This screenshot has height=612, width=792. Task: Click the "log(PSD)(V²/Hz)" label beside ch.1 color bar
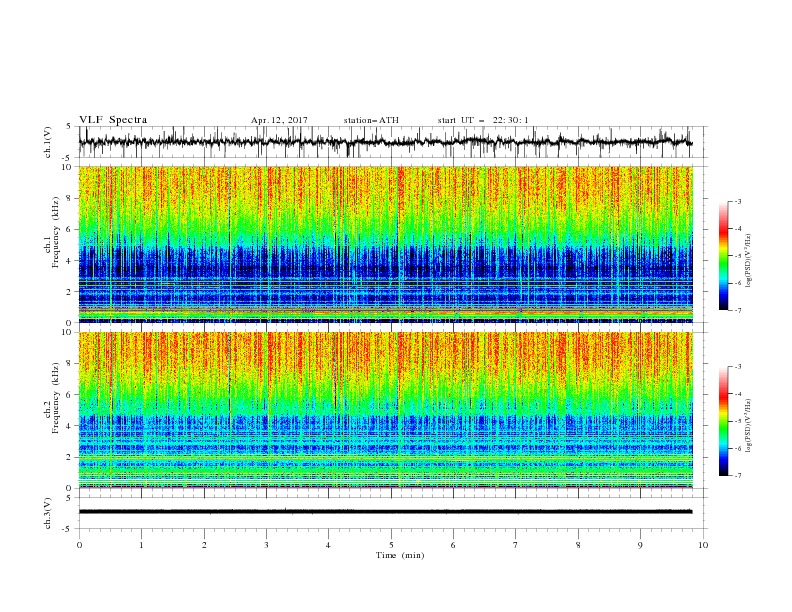(749, 260)
